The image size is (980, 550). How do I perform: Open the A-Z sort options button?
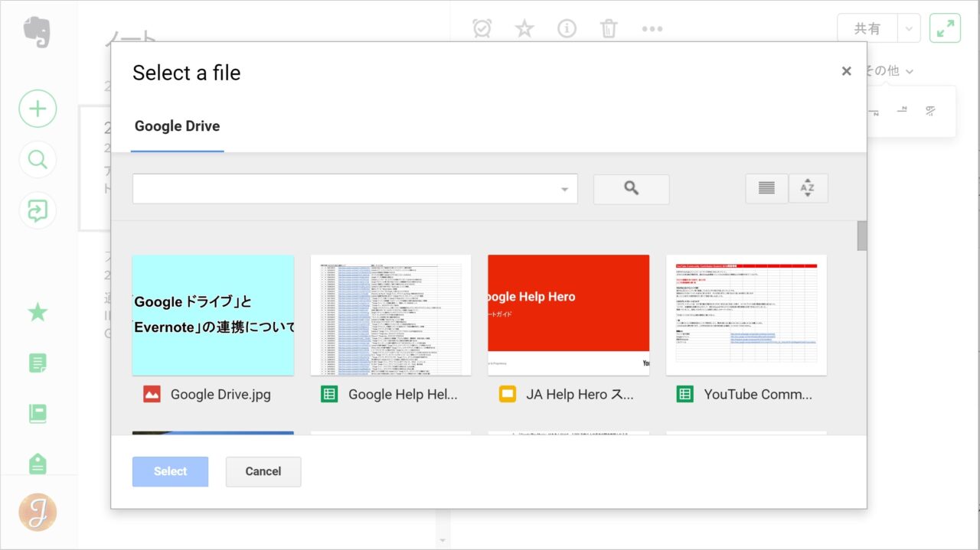click(808, 188)
